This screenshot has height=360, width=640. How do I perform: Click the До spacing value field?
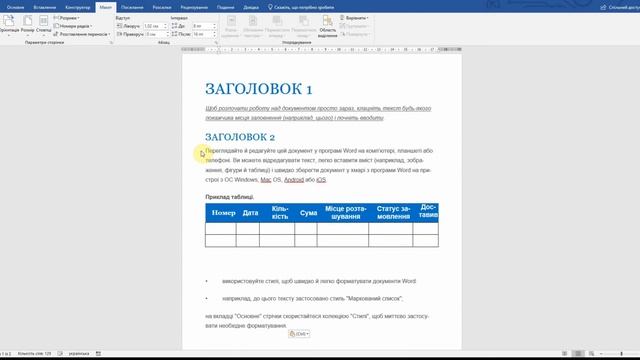(x=202, y=26)
